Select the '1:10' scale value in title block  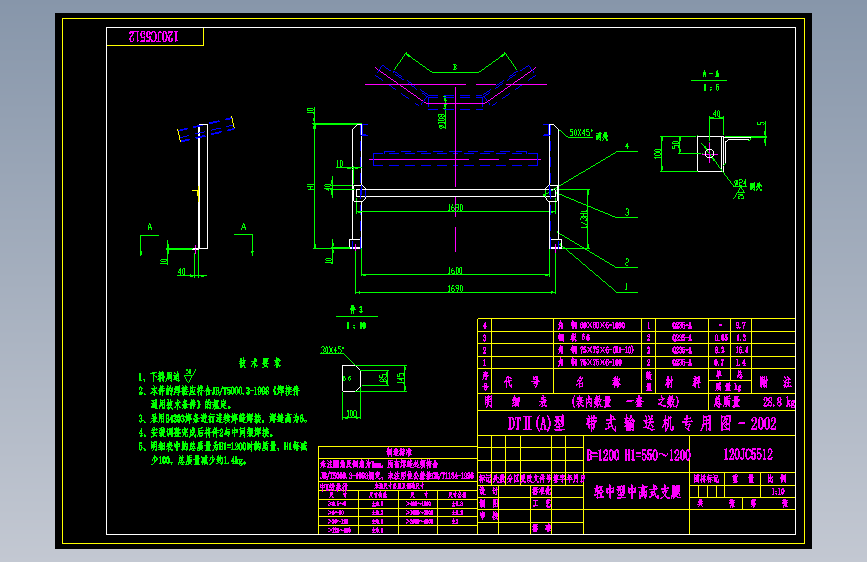click(x=777, y=491)
